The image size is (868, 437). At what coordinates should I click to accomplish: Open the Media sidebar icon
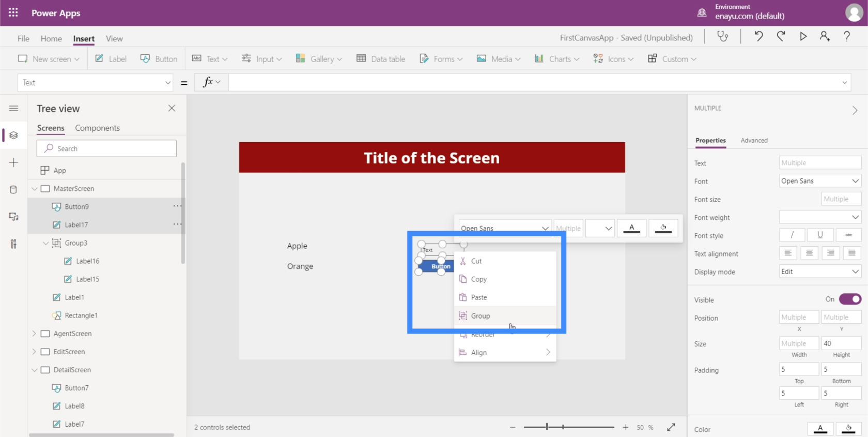13,217
